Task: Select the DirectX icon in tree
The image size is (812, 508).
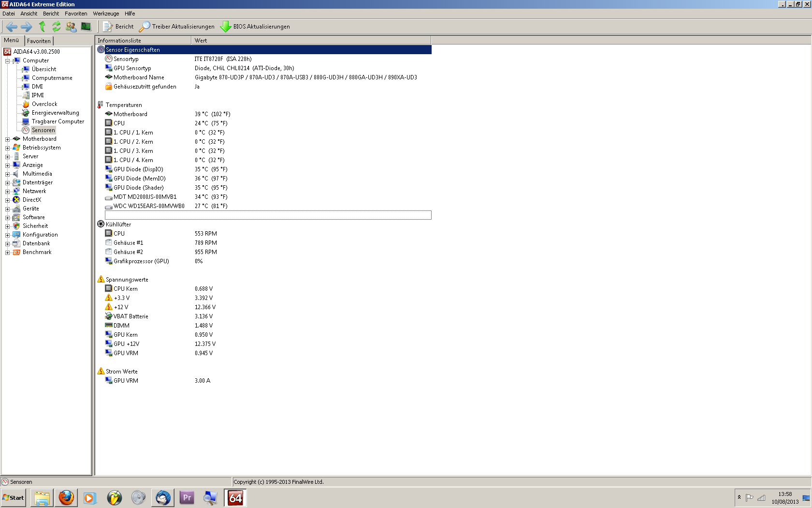Action: pos(16,200)
